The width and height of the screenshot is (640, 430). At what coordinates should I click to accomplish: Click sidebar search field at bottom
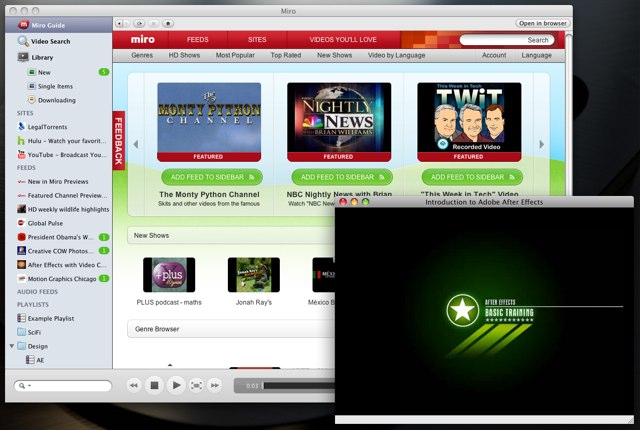(62, 386)
